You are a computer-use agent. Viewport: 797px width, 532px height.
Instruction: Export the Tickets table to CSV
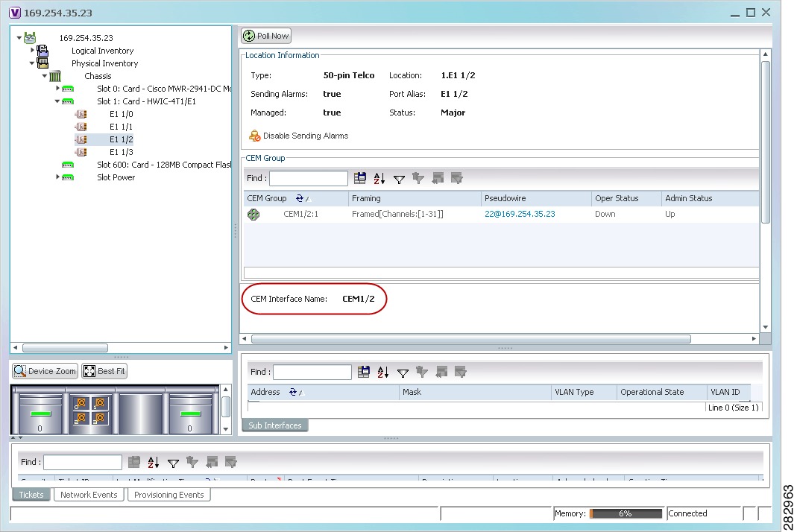(133, 462)
